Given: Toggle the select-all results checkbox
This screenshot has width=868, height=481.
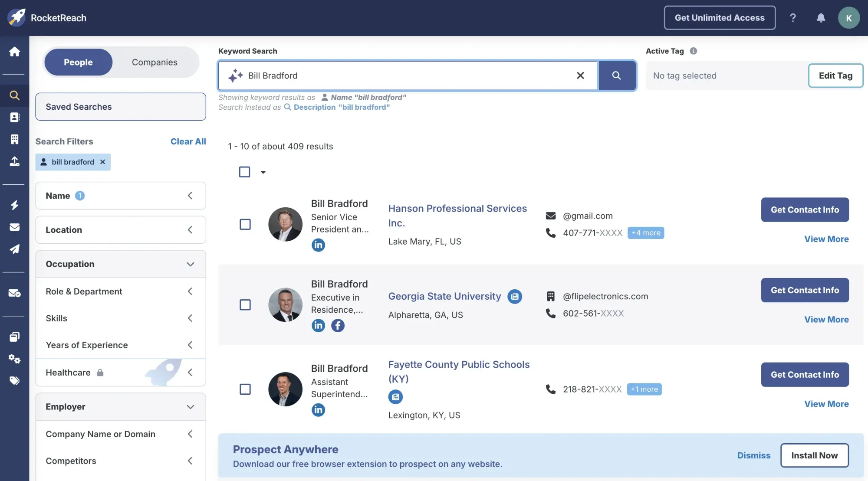Looking at the screenshot, I should pos(245,172).
